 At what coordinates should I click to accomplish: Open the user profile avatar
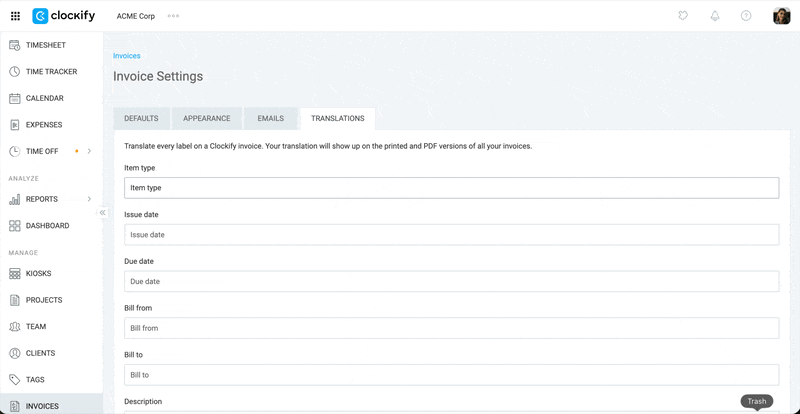pos(781,16)
